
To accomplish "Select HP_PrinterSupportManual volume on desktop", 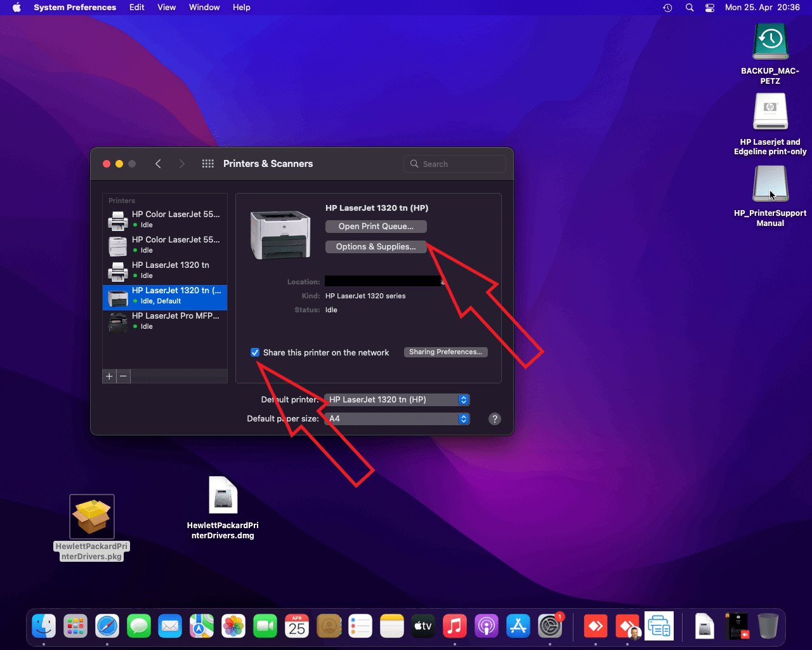I will pos(770,183).
